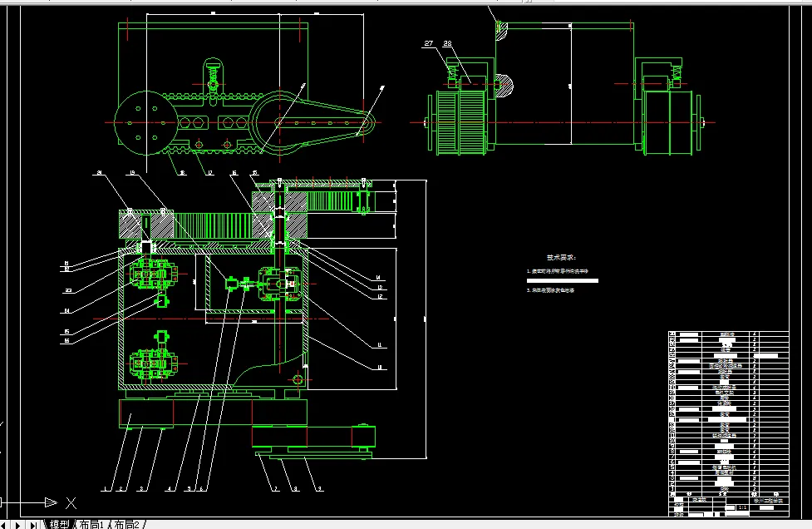Open the 布局1 layout tab
Screen dimensions: 812x529
(x=91, y=524)
